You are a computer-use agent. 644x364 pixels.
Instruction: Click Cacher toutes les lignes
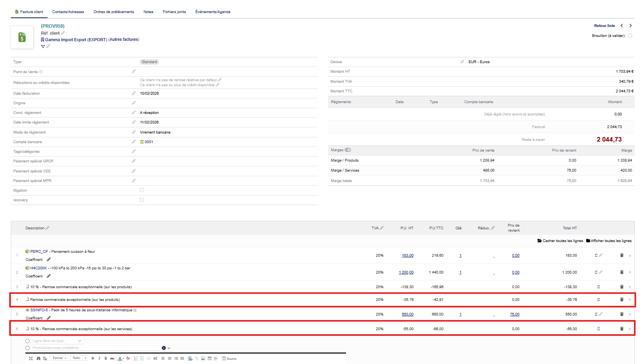560,241
